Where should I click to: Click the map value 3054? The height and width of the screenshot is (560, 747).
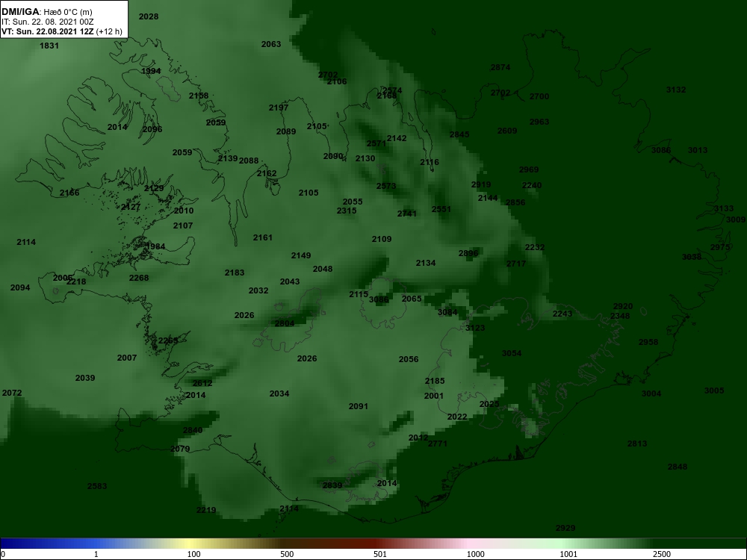(512, 353)
